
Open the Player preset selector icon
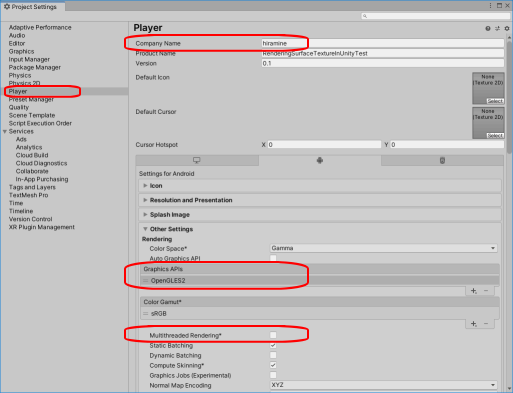(x=497, y=29)
